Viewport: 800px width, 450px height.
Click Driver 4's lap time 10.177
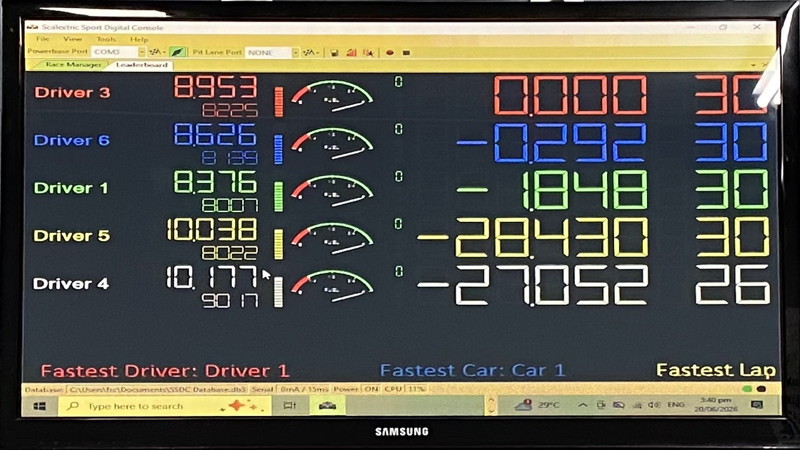[x=212, y=278]
